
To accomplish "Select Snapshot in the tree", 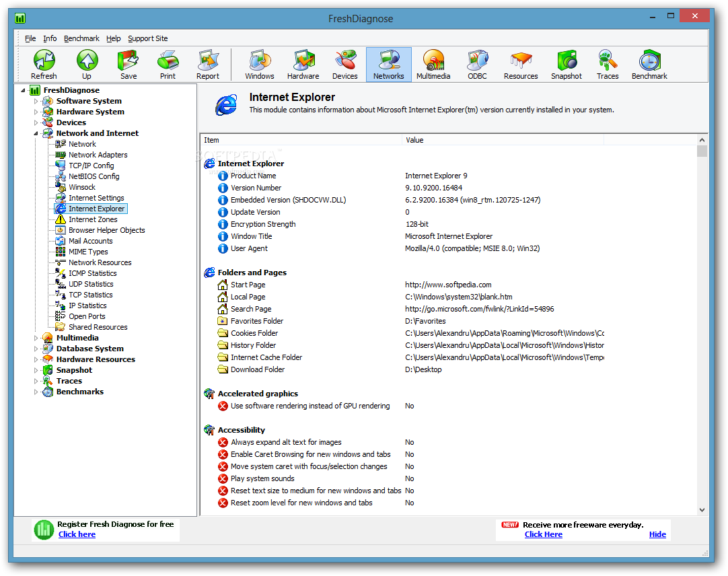I will point(74,369).
